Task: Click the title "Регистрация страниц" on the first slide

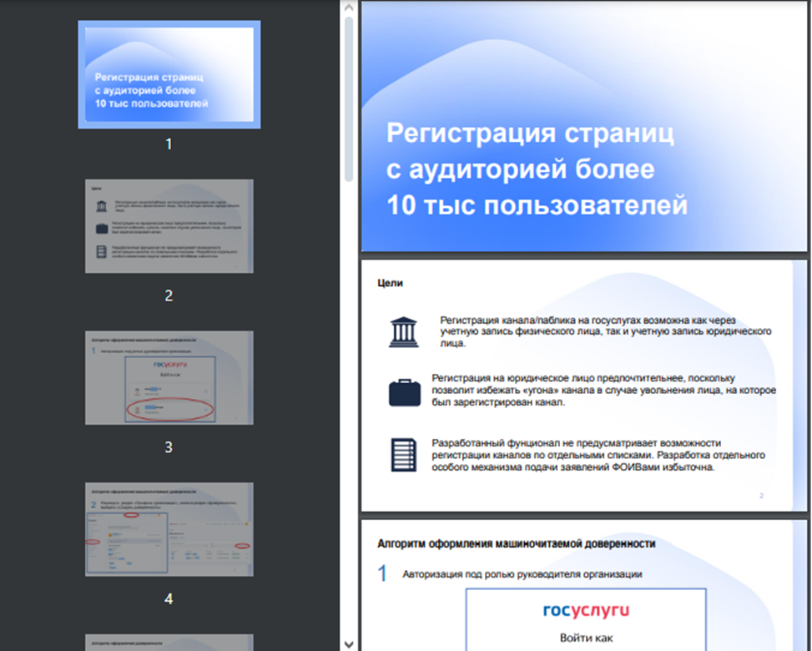Action: point(530,134)
